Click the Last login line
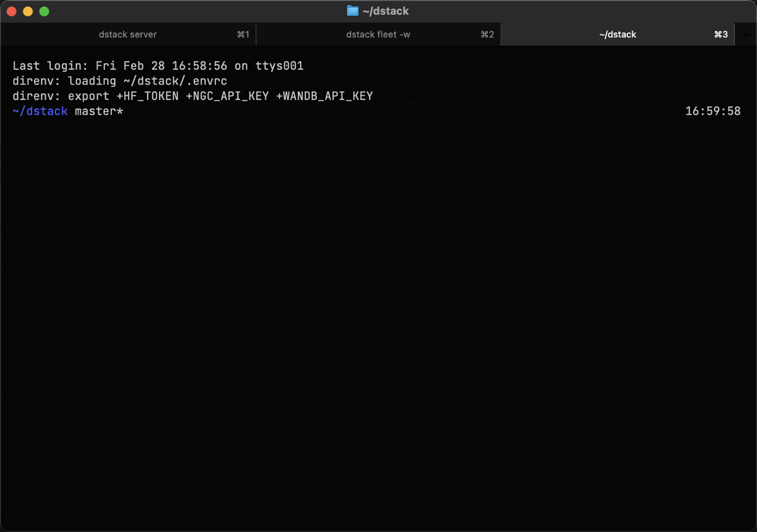The width and height of the screenshot is (757, 532). (158, 66)
